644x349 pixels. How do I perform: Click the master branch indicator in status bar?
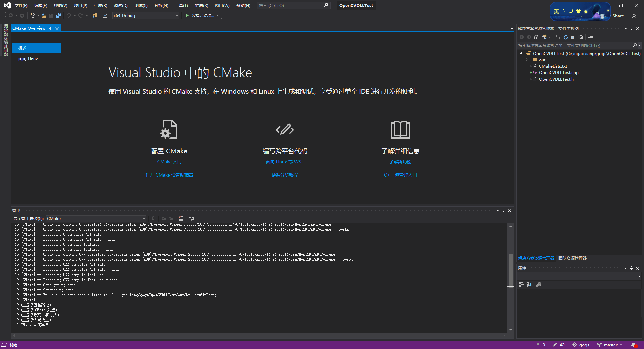(610, 345)
